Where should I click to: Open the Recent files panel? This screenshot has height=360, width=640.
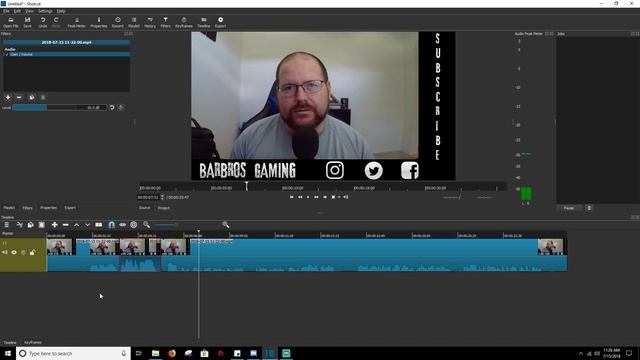[118, 22]
